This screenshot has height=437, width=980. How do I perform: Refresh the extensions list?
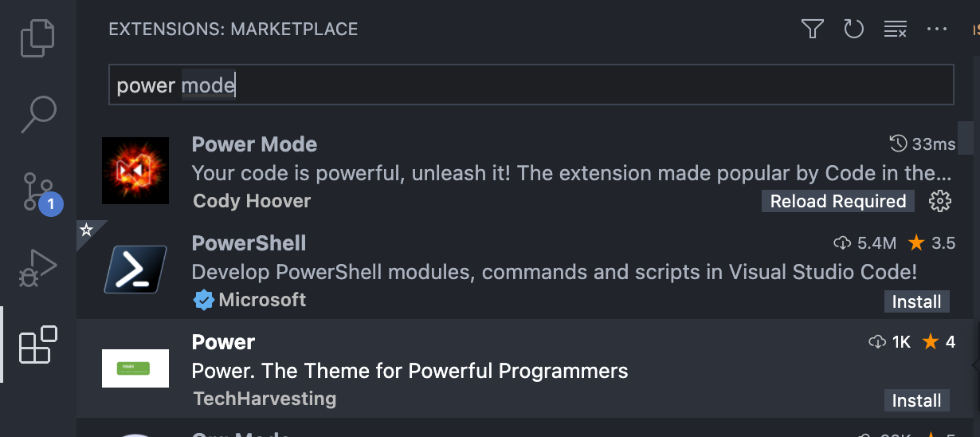pyautogui.click(x=853, y=30)
